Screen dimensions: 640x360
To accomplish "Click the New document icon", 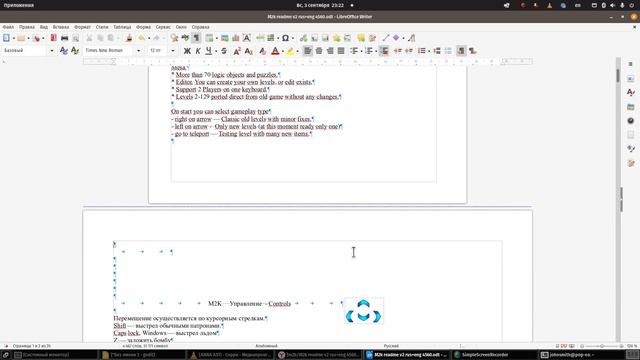I will pyautogui.click(x=6, y=38).
